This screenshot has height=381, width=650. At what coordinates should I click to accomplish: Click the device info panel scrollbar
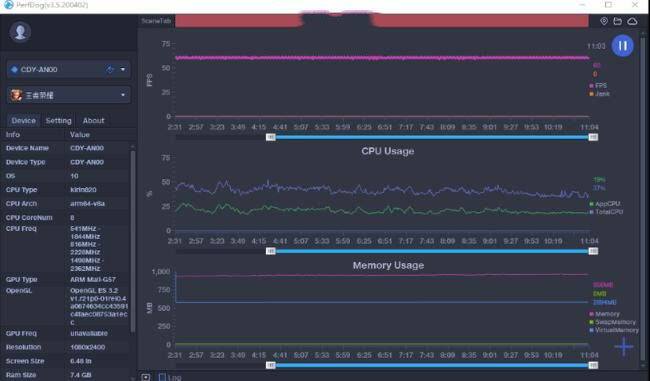point(133,240)
